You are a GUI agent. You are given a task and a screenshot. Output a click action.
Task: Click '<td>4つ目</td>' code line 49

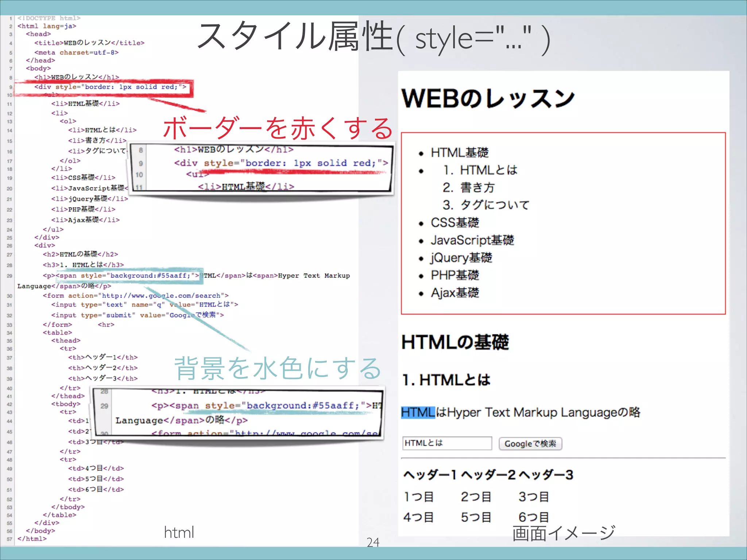[x=96, y=468]
